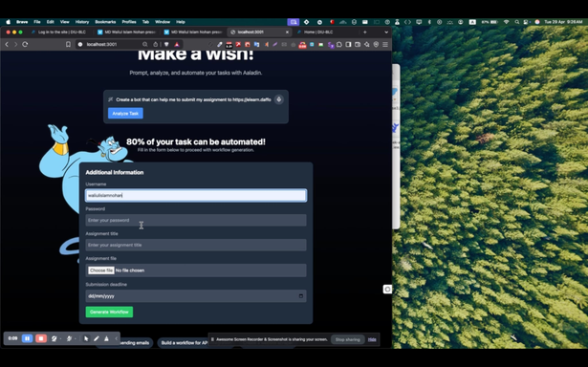Focus the Assignment title input field
Viewport: 588px width, 367px height.
196,245
